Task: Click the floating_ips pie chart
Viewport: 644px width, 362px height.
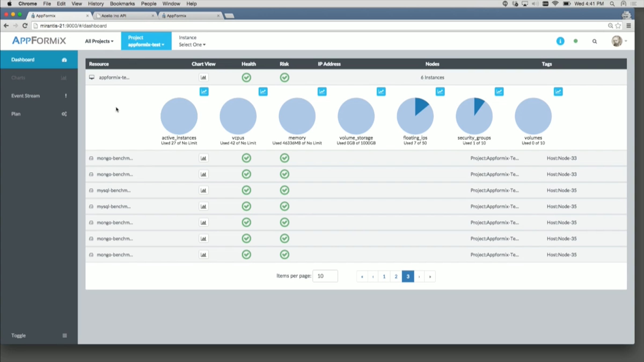Action: coord(415,116)
